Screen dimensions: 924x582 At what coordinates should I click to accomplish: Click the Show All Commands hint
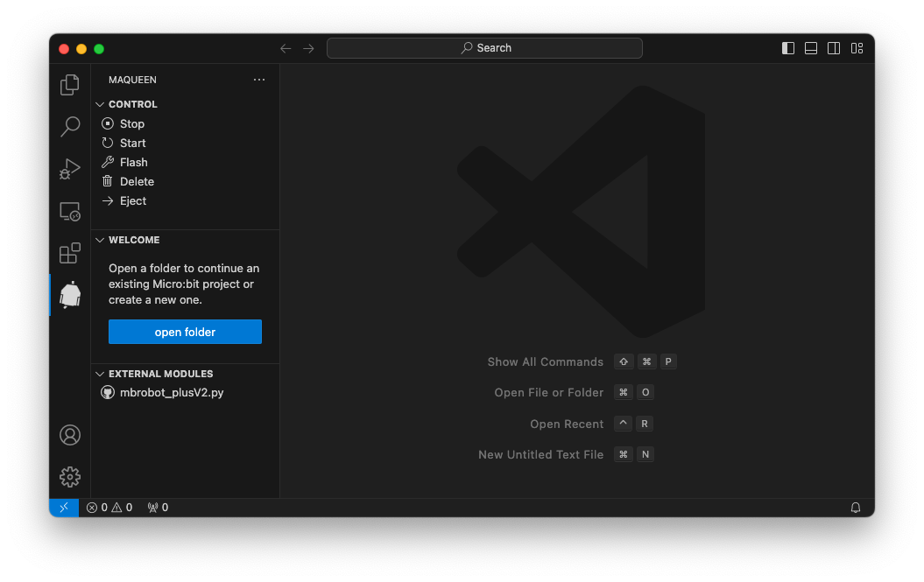click(x=546, y=361)
